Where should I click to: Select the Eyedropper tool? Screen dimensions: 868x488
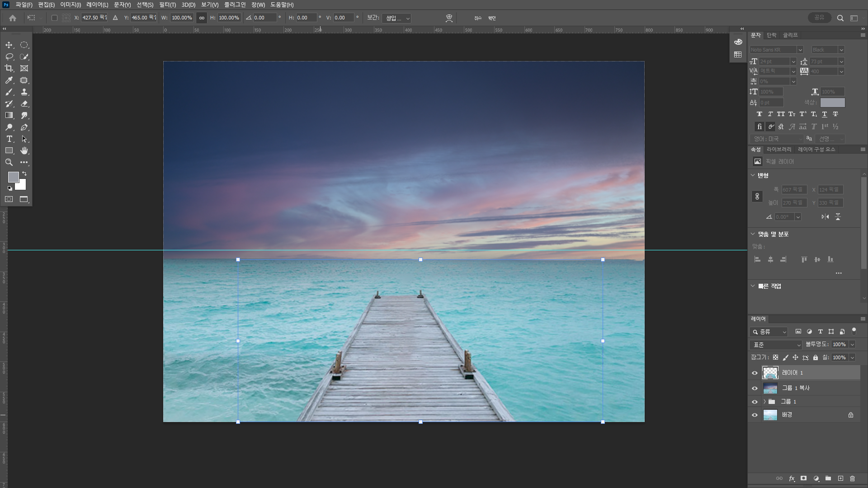pyautogui.click(x=9, y=80)
